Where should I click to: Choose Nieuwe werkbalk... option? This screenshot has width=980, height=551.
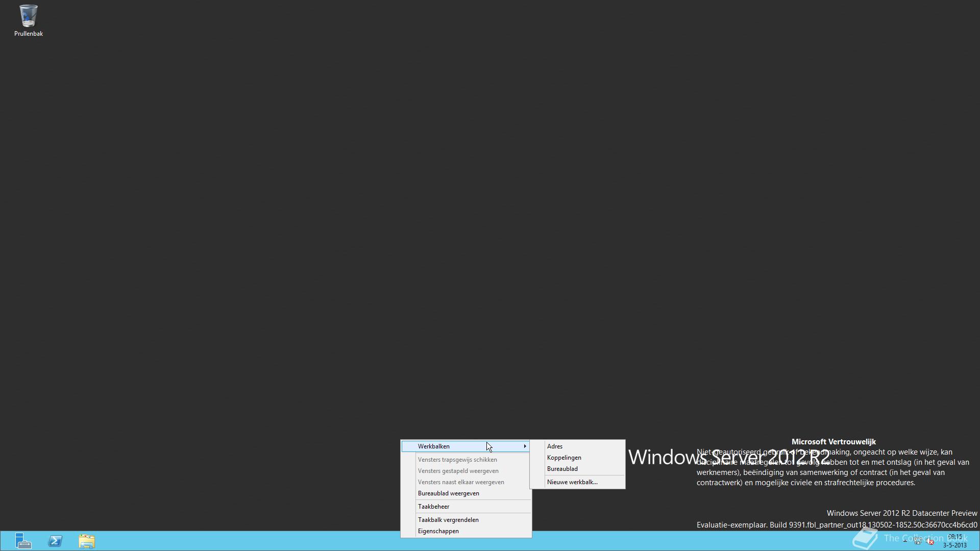[572, 482]
